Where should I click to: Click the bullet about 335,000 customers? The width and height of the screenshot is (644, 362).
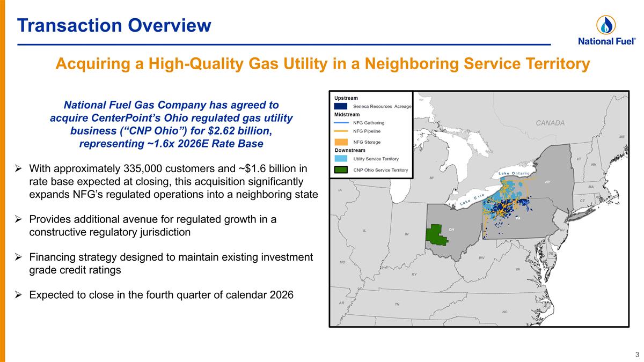point(173,181)
